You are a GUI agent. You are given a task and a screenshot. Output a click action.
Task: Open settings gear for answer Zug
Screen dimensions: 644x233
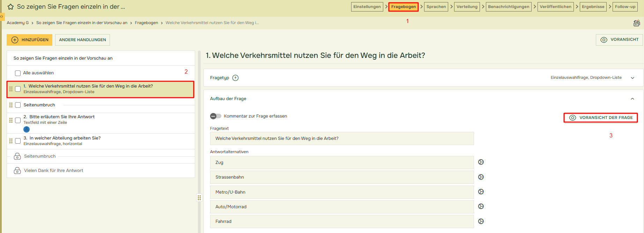click(x=481, y=162)
